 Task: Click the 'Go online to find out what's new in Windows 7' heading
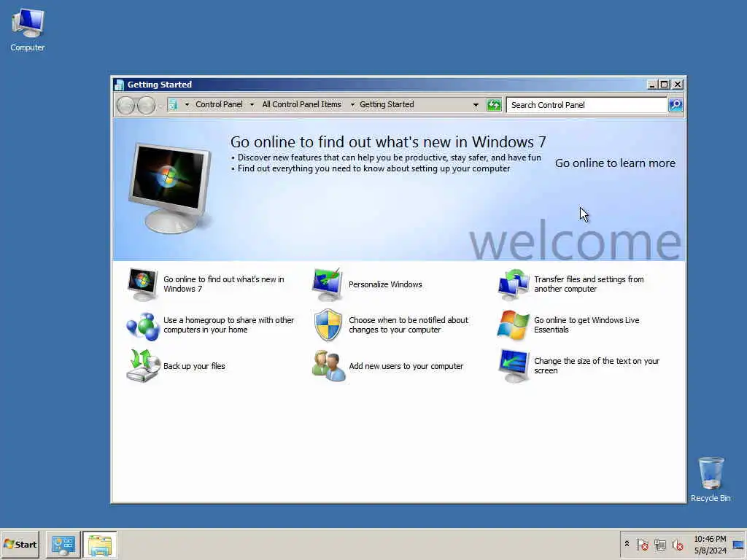(388, 142)
